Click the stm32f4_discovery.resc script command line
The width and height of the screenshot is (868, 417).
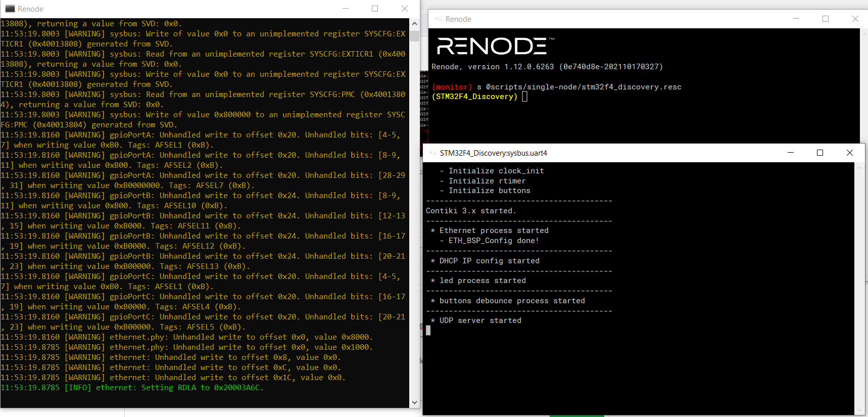(x=556, y=87)
